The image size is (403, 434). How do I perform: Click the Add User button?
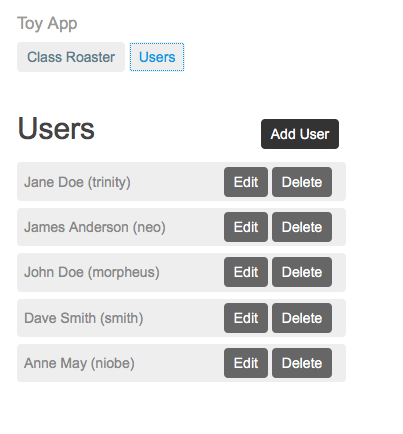300,134
